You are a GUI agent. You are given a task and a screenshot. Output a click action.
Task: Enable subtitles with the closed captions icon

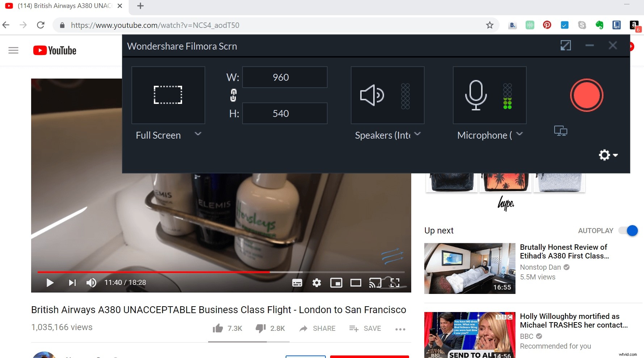coord(297,283)
